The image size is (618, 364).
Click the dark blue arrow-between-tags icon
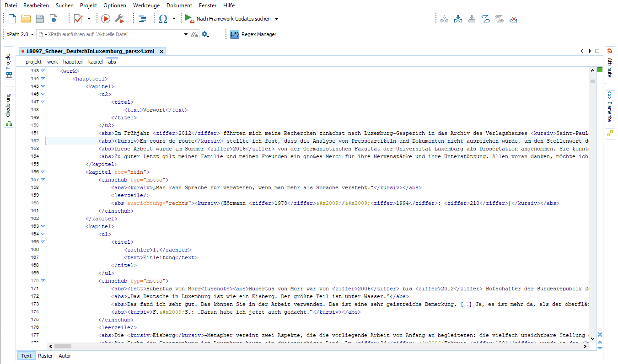click(x=458, y=19)
